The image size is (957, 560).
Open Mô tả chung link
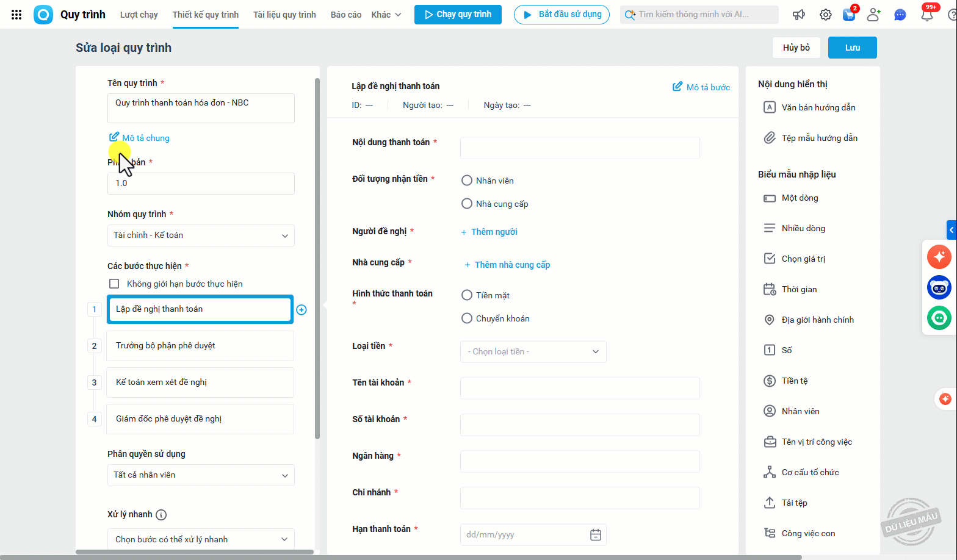click(x=140, y=138)
